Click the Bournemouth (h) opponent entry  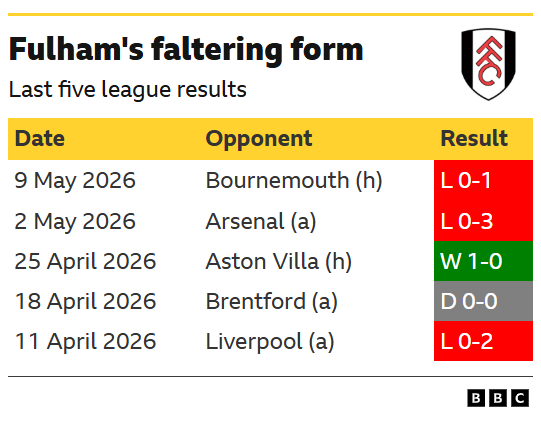click(x=294, y=180)
